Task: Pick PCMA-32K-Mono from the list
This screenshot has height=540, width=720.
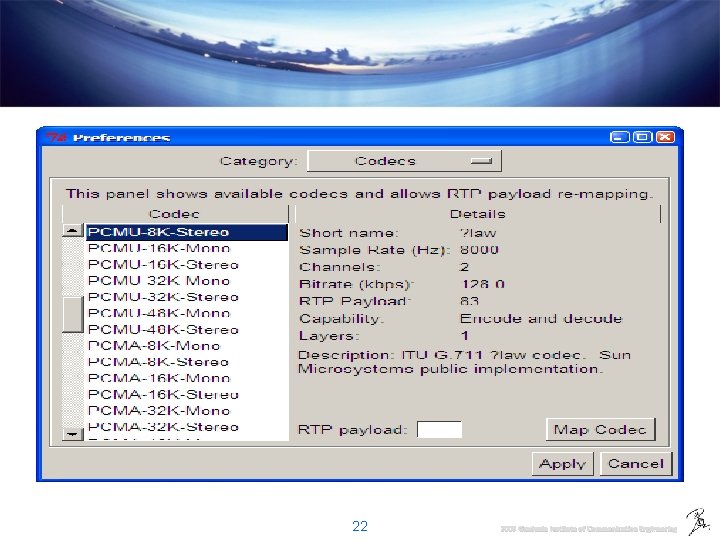Action: [x=187, y=411]
